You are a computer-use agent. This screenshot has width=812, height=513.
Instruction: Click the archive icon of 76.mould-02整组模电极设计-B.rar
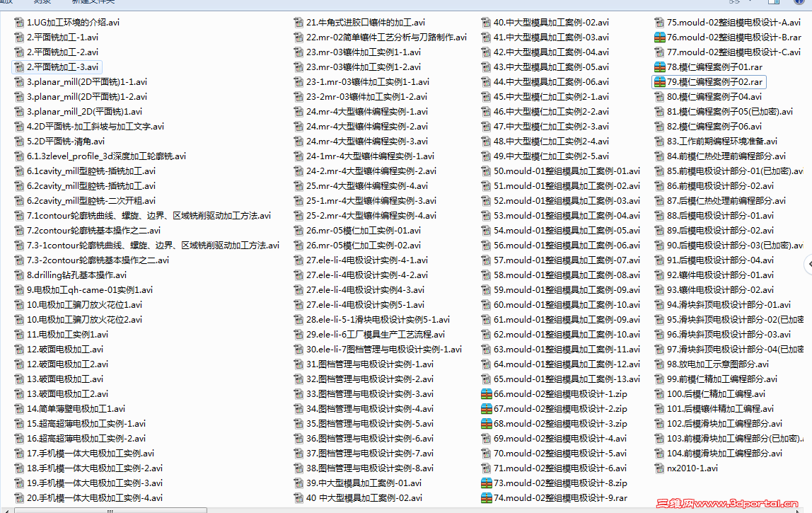pos(660,38)
